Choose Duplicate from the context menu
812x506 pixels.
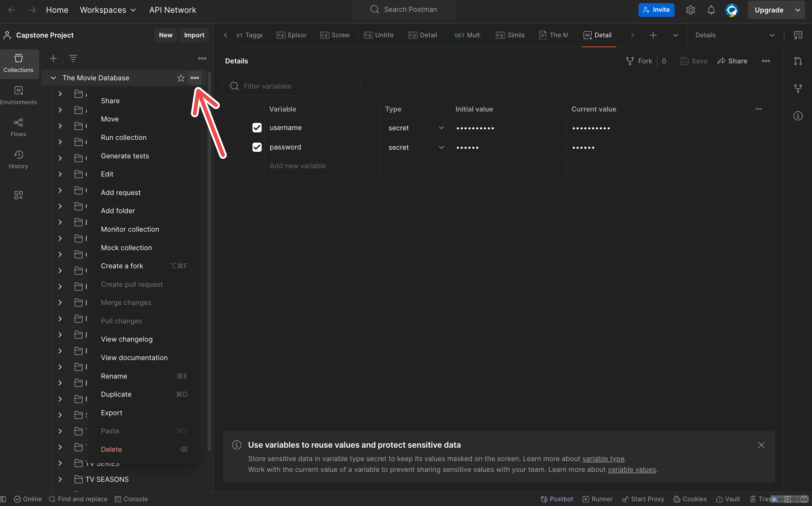point(144,394)
